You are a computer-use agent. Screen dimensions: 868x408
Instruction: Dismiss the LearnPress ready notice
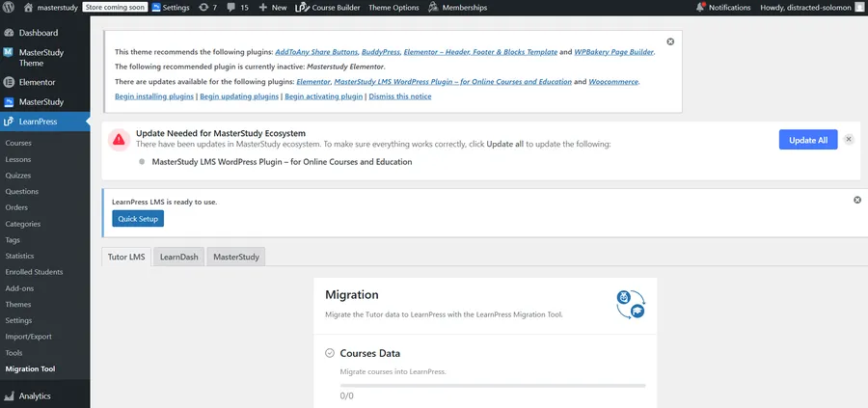(x=857, y=200)
